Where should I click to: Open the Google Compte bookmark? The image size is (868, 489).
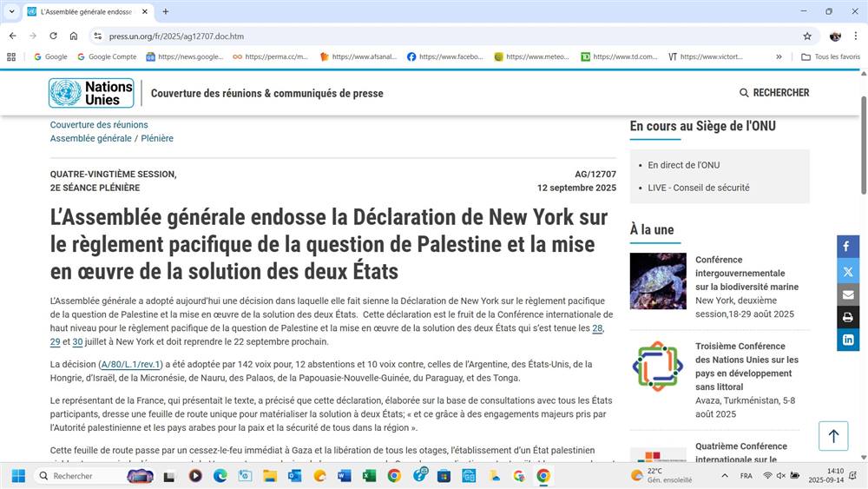point(107,56)
